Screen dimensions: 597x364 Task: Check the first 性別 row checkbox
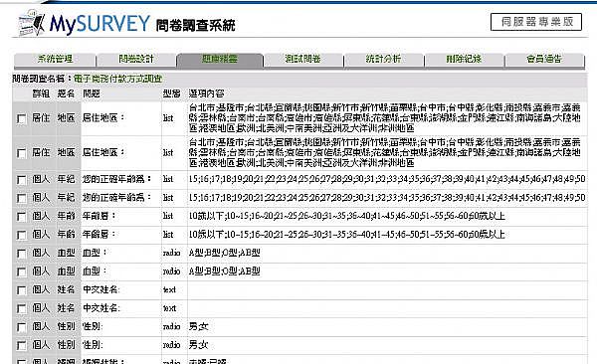coord(21,327)
